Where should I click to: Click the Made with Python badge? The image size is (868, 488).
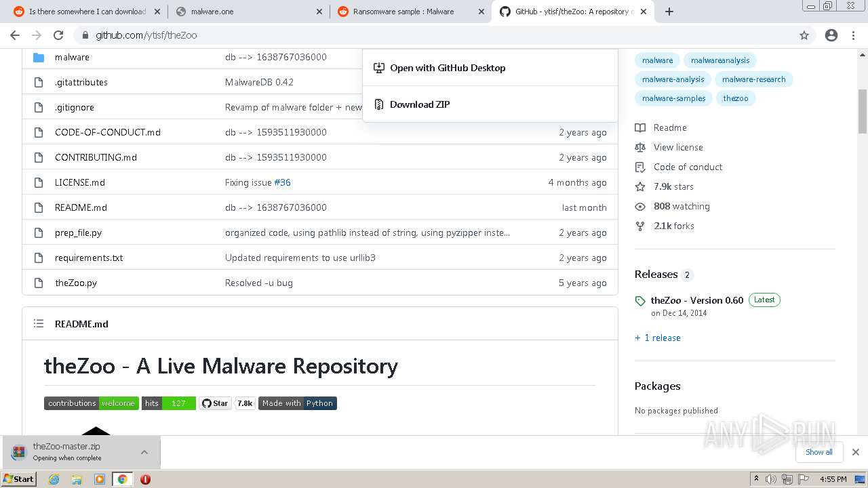(298, 403)
